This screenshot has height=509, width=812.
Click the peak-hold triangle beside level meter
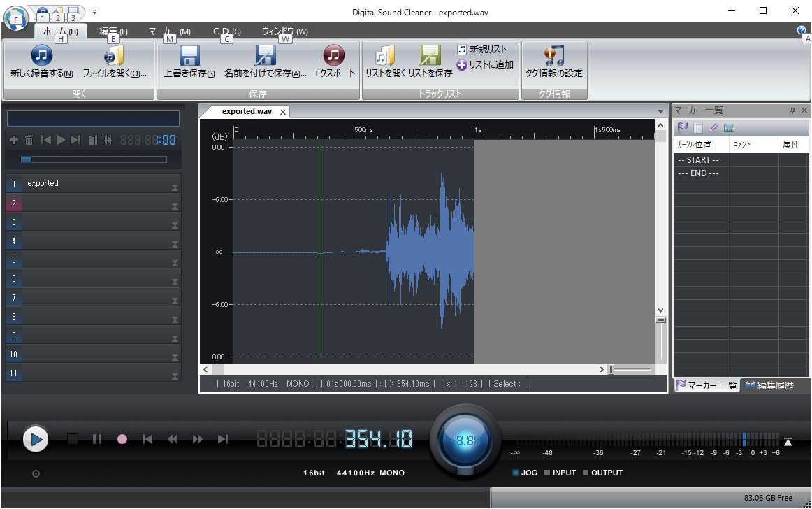[788, 442]
